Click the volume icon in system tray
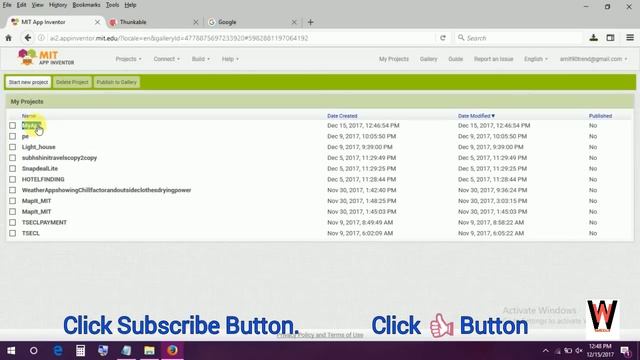Viewport: 640px width, 360px height. (x=579, y=351)
